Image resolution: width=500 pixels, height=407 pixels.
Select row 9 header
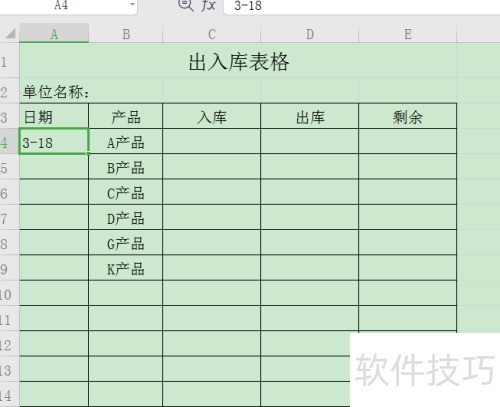coord(9,268)
